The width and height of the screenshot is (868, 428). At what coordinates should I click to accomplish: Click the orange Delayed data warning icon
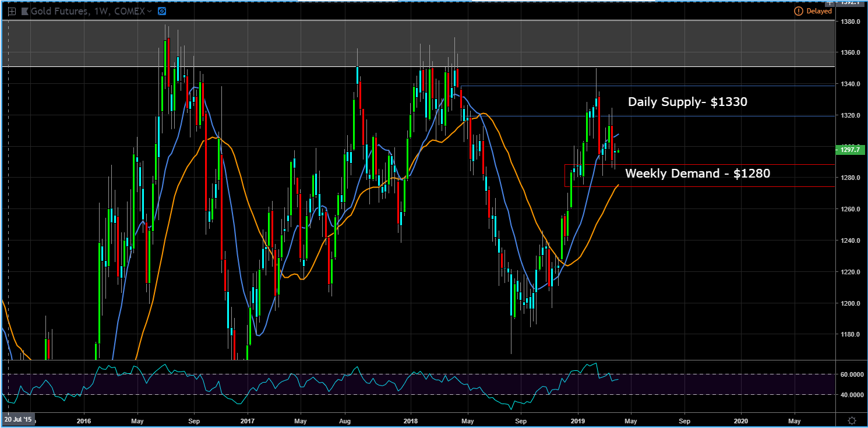pyautogui.click(x=798, y=11)
